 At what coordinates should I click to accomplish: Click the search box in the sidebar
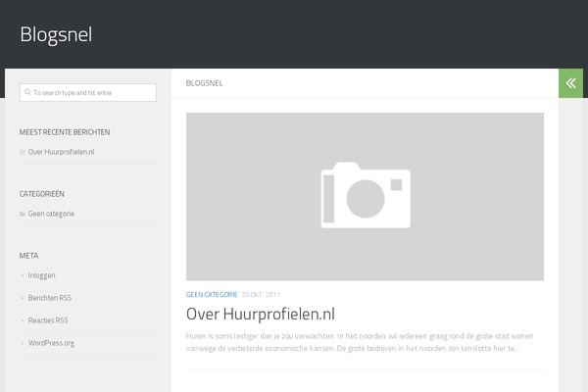tap(88, 92)
